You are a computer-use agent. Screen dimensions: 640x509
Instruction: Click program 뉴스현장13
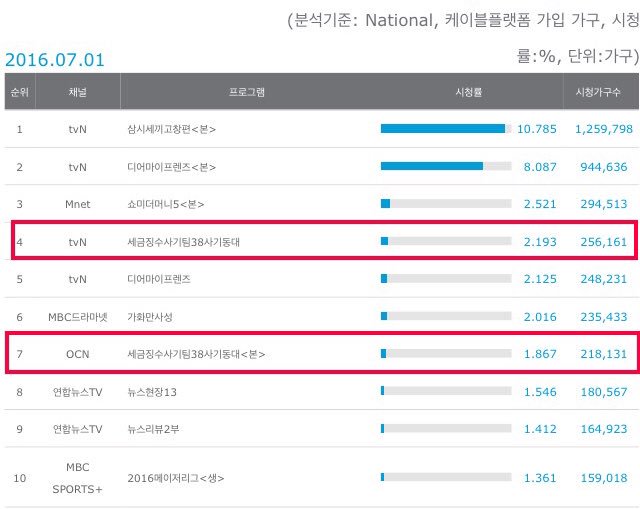click(152, 392)
